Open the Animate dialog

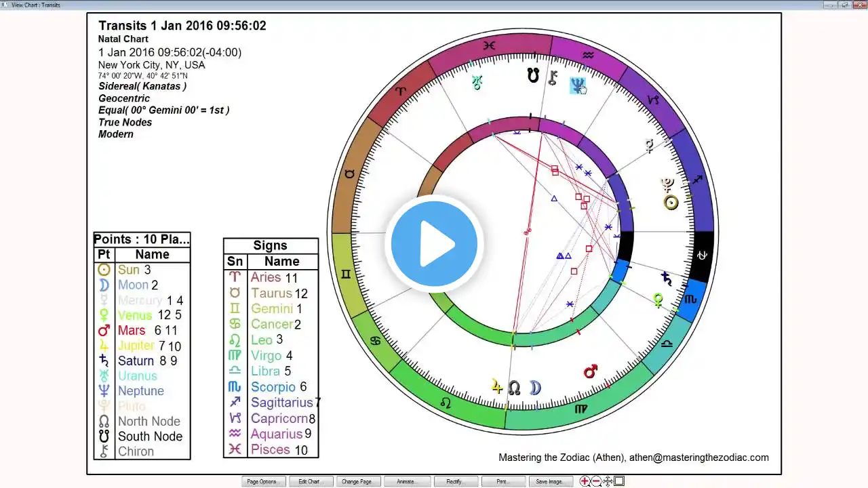(x=405, y=482)
